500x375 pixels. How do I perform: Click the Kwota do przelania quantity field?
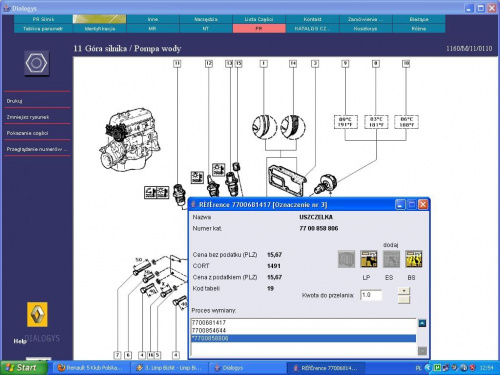(x=371, y=295)
